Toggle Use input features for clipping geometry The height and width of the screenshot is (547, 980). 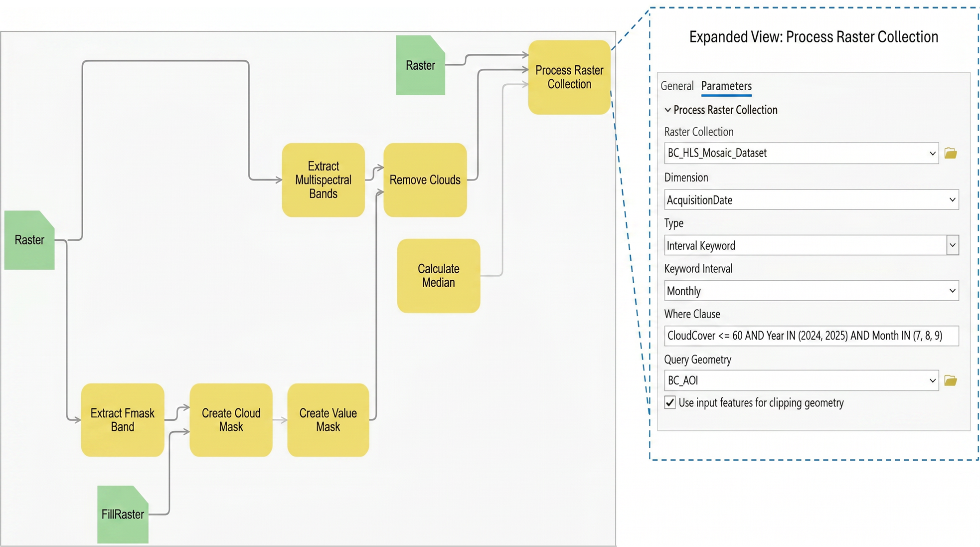670,402
